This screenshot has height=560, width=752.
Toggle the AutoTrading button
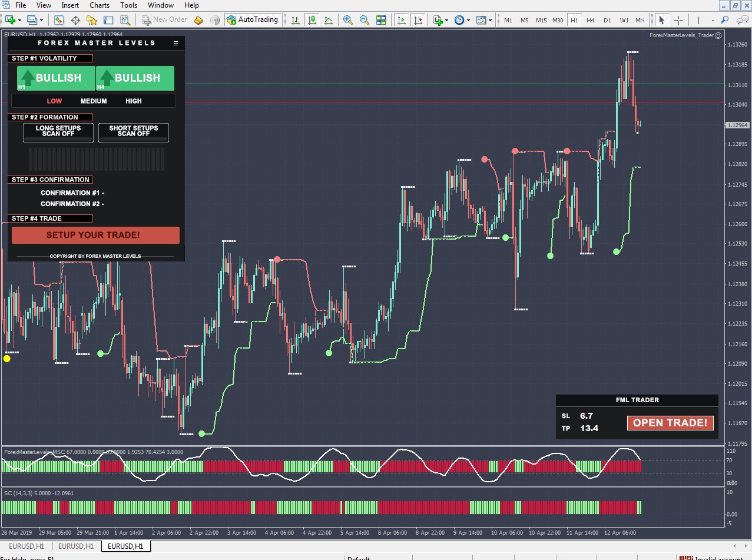click(x=252, y=19)
